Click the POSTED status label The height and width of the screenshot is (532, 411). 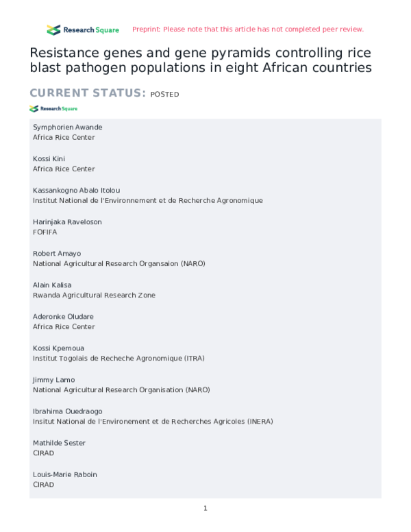pos(164,95)
